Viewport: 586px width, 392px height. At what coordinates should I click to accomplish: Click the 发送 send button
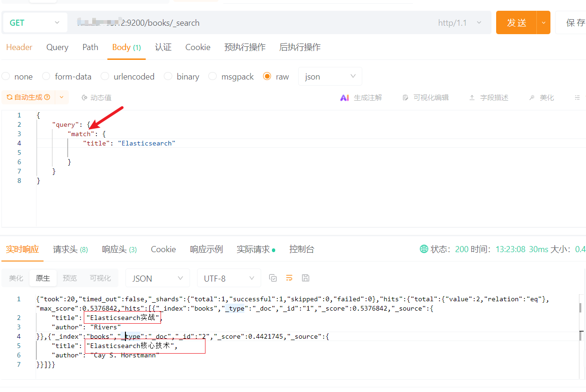pyautogui.click(x=517, y=23)
